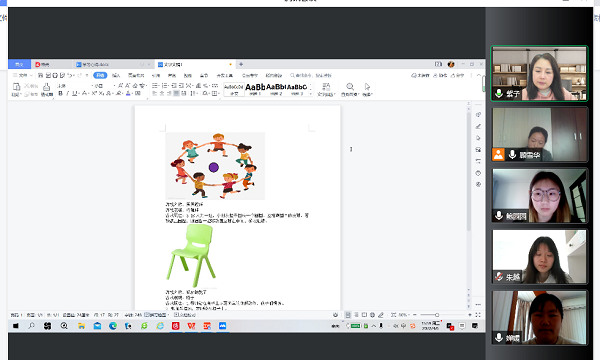Select the Home ribbon tab
Image resolution: width=600 pixels, height=360 pixels.
point(100,75)
